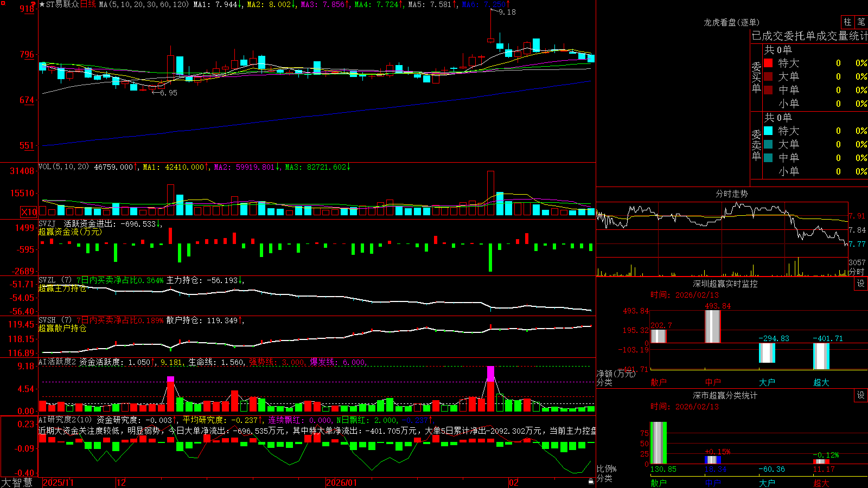Click the red question mark help icon
The image size is (868, 488).
34,4
